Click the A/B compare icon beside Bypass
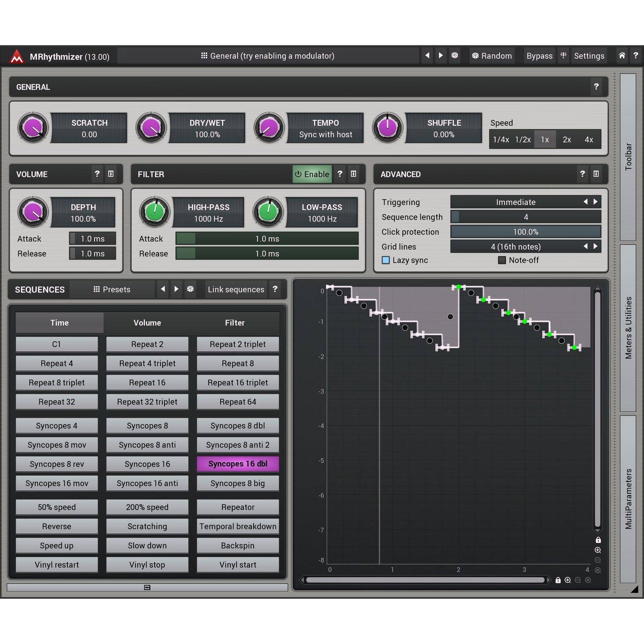Viewport: 644px width, 644px height. tap(563, 56)
